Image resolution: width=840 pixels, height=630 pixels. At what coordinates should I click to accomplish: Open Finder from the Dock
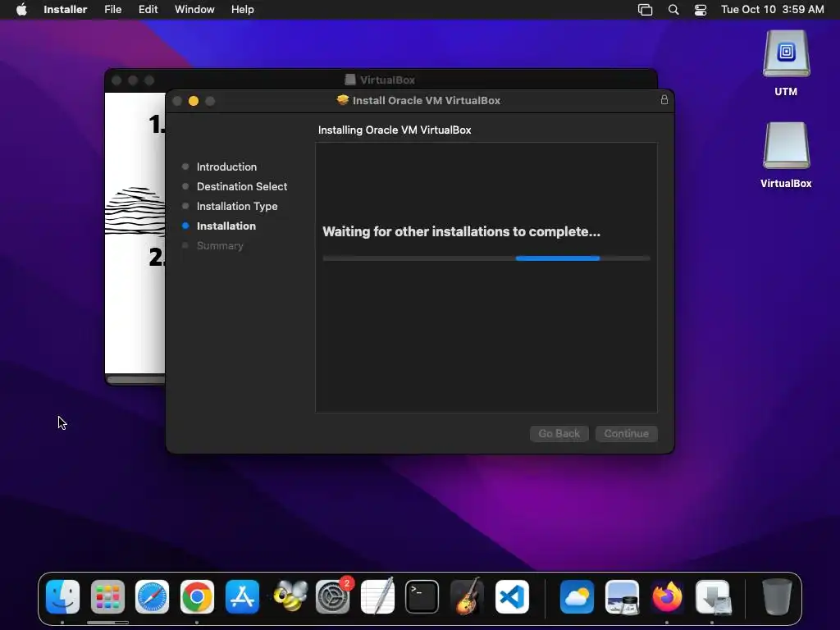(62, 597)
